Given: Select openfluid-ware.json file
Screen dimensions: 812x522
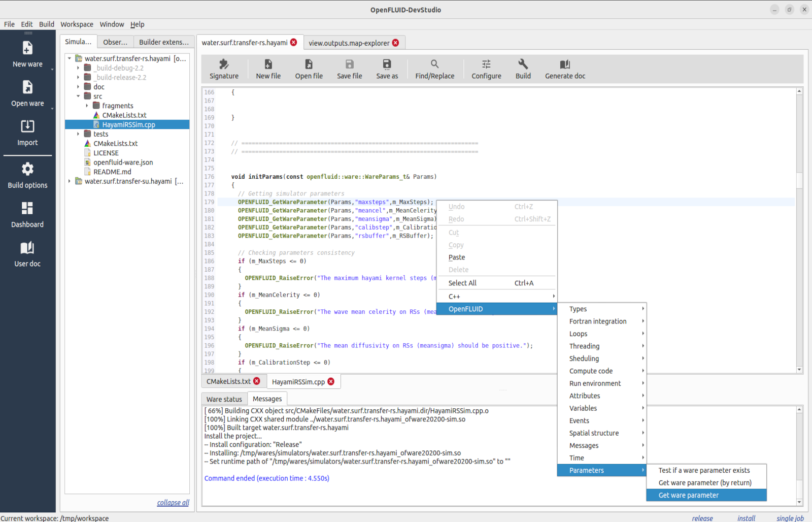Looking at the screenshot, I should click(x=123, y=162).
